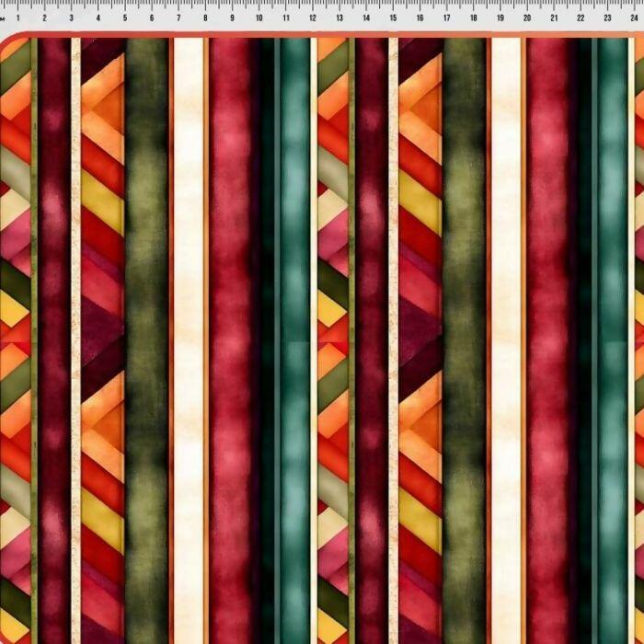The width and height of the screenshot is (644, 644).
Task: Select ruler mark number 24
Action: click(633, 17)
